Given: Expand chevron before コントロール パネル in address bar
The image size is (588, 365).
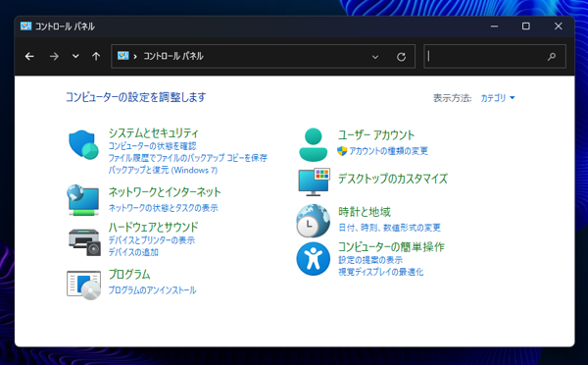Looking at the screenshot, I should pyautogui.click(x=135, y=56).
